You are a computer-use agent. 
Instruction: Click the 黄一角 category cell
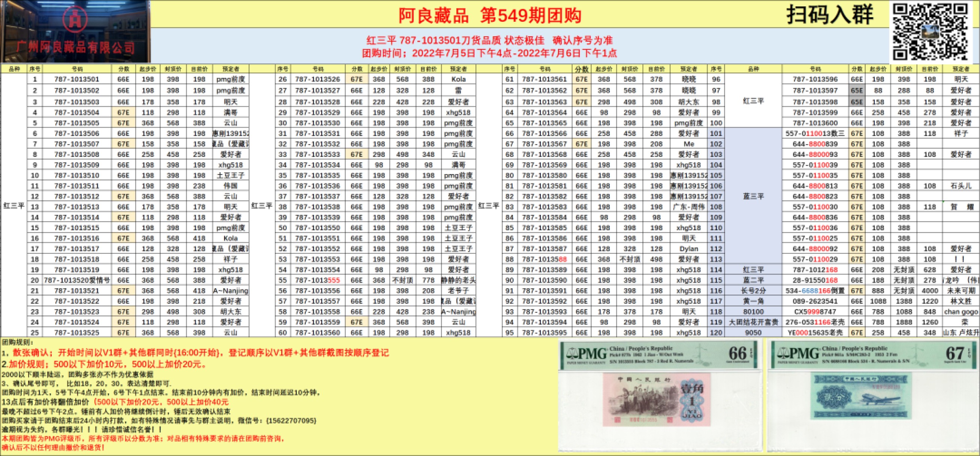coord(753,301)
